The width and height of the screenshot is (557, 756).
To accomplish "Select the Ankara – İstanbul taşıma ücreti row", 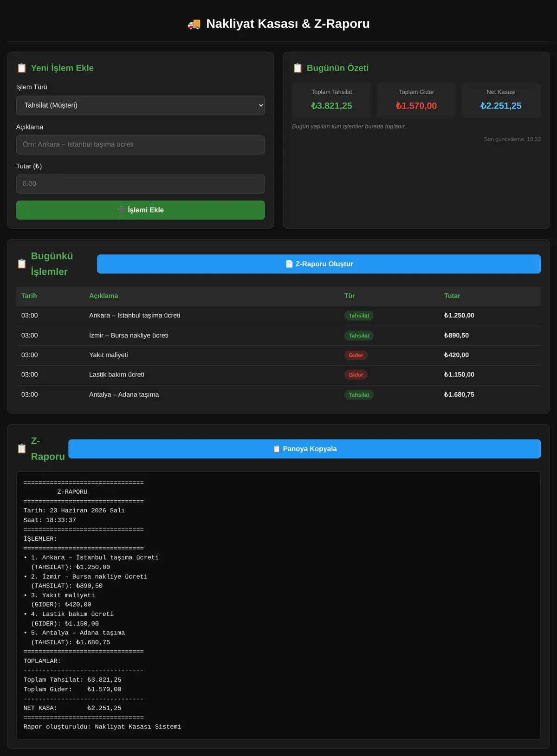I will tap(278, 316).
